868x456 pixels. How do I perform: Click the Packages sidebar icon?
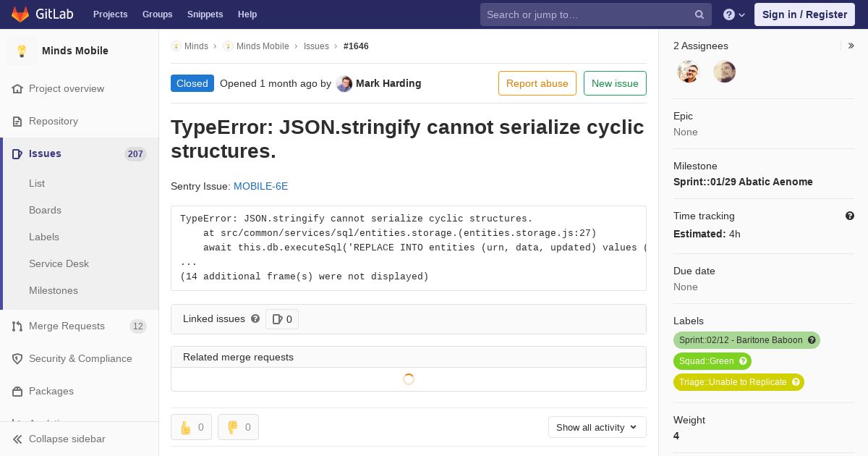[x=17, y=391]
